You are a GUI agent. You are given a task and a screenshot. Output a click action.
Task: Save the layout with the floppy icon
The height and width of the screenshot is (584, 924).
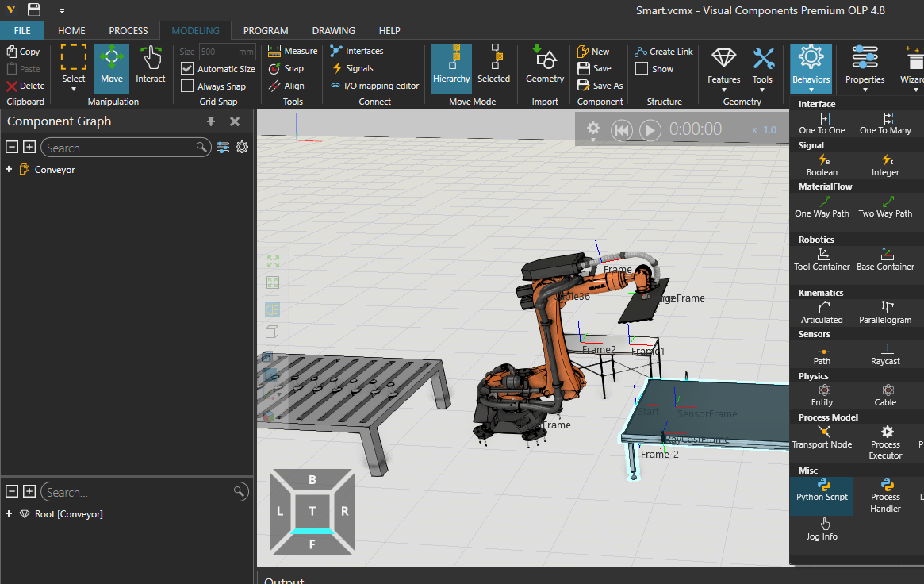(x=34, y=10)
